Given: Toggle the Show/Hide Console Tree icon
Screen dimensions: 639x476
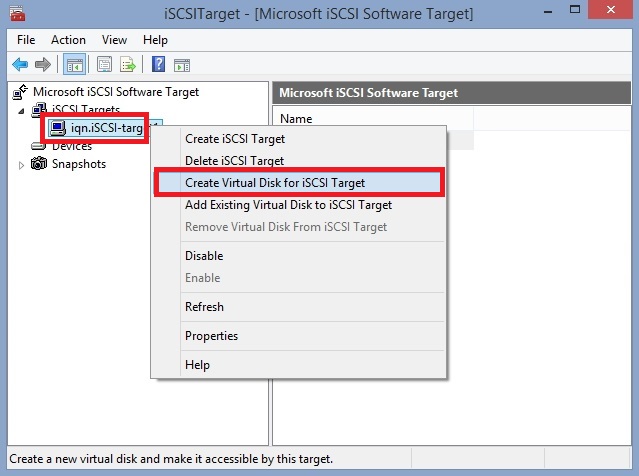Looking at the screenshot, I should click(75, 64).
